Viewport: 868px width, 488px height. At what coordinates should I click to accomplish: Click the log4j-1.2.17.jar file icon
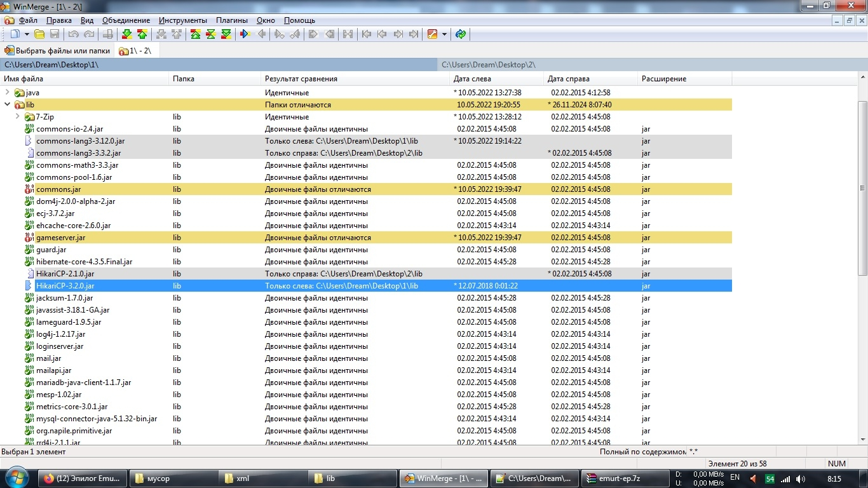click(x=29, y=334)
